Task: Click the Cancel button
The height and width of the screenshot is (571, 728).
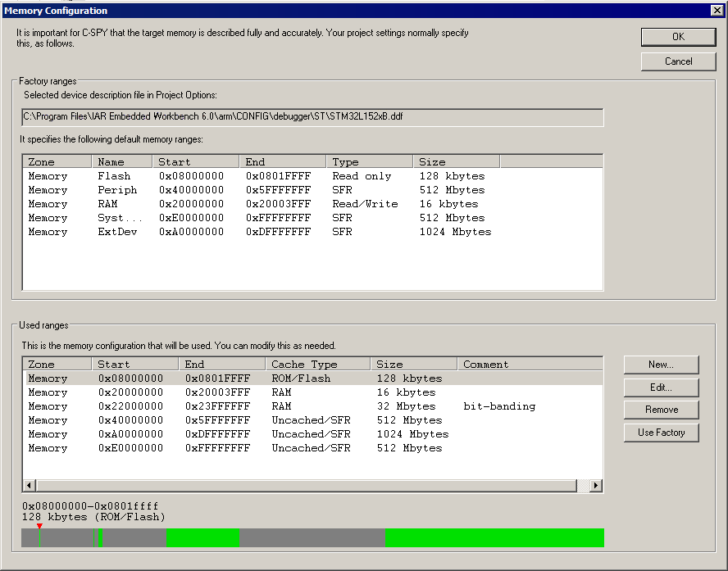Action: tap(677, 61)
